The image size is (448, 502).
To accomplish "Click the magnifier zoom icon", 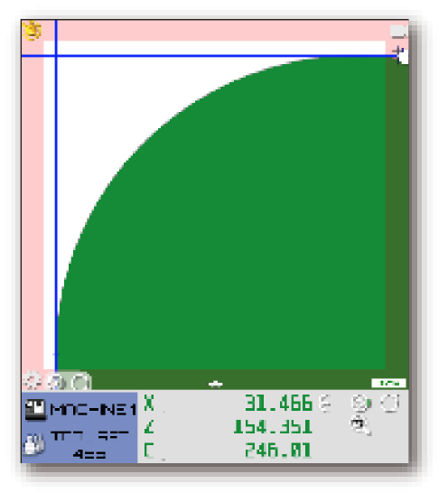I will click(360, 425).
